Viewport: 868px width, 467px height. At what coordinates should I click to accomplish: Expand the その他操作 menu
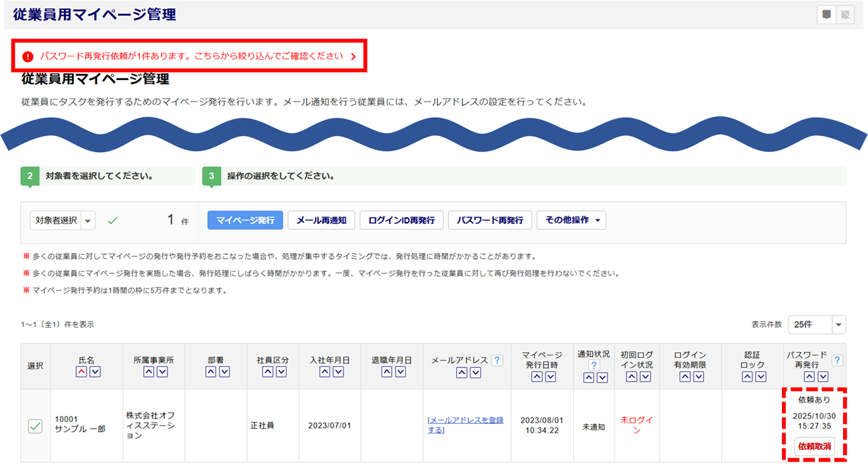tap(571, 220)
